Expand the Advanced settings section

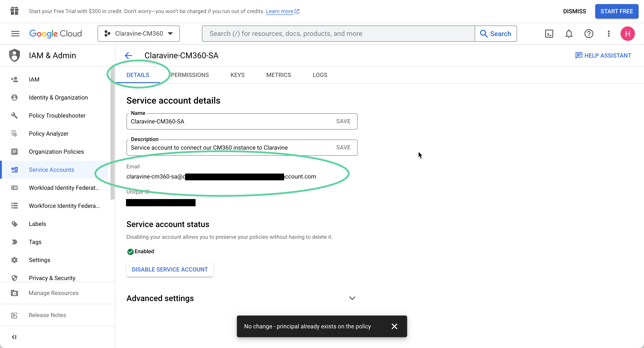tap(352, 298)
